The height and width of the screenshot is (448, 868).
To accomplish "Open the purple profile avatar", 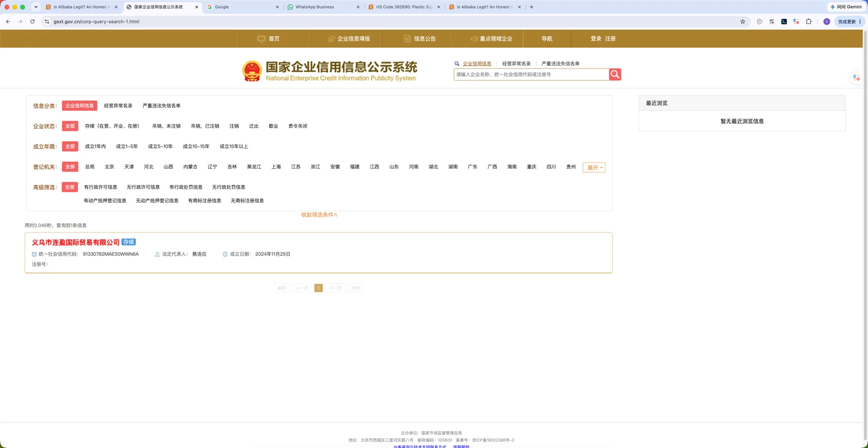I will point(827,22).
